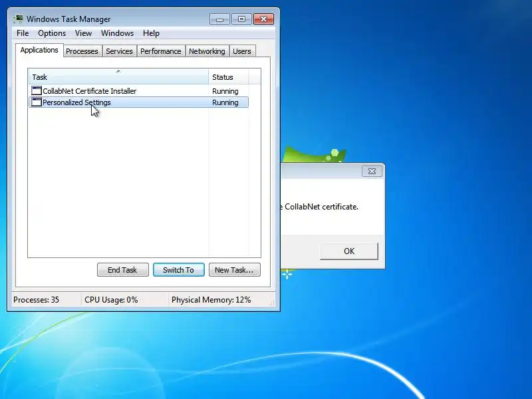Image resolution: width=532 pixels, height=399 pixels.
Task: Select the CollabNet Certificate Installer task
Action: pos(139,91)
